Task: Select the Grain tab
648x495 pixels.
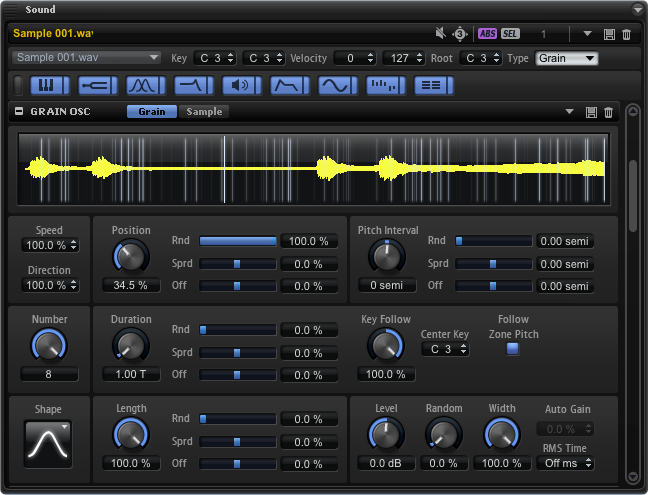Action: pyautogui.click(x=151, y=111)
